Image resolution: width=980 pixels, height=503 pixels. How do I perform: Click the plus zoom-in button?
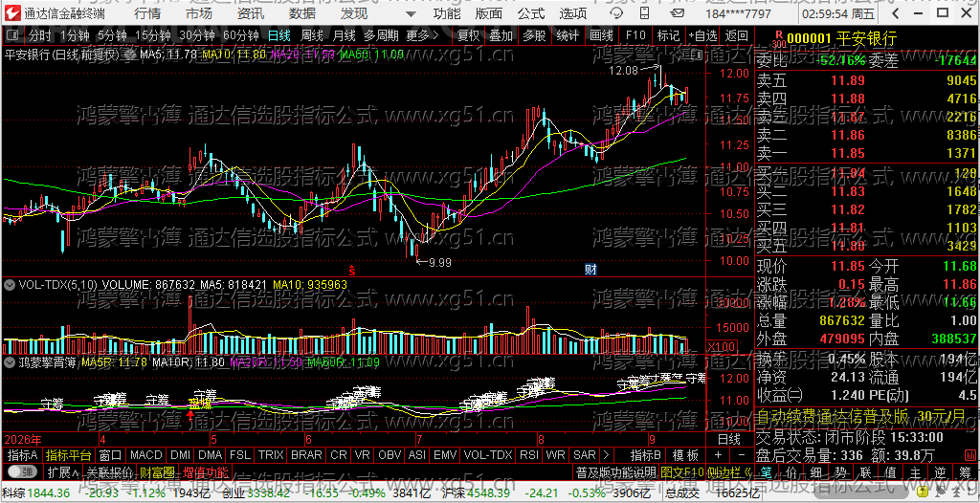click(x=718, y=455)
